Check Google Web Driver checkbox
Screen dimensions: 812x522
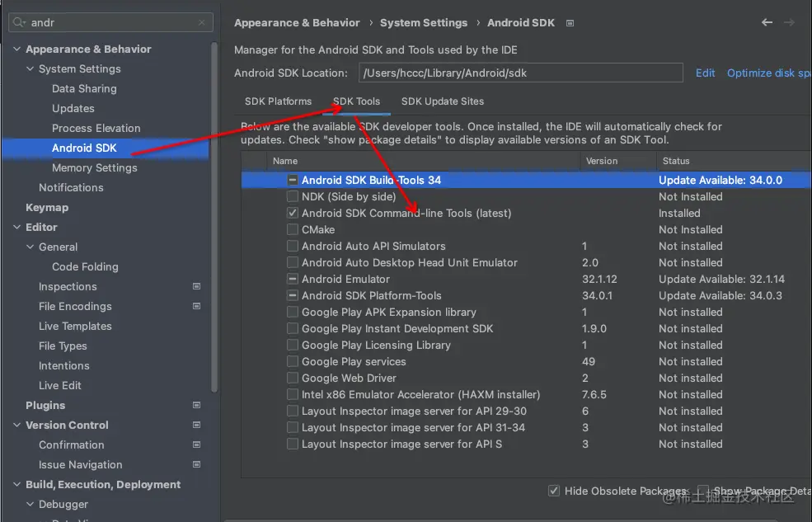point(293,378)
